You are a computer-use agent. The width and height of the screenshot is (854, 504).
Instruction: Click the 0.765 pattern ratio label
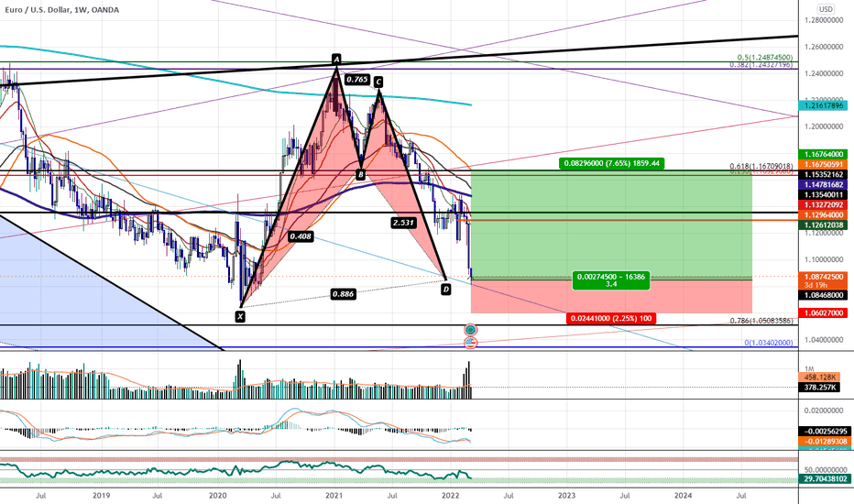pos(356,80)
